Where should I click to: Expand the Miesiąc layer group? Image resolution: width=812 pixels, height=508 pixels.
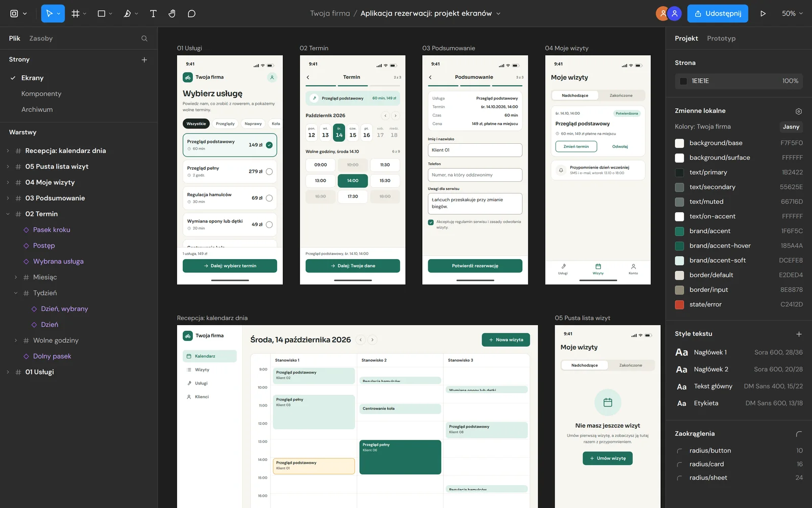(x=16, y=277)
